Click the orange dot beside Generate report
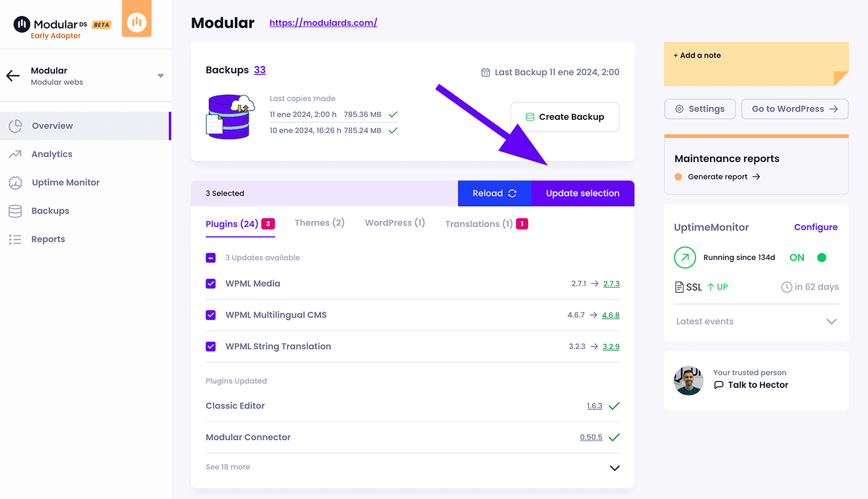Screen dimensions: 868x499 tap(678, 177)
